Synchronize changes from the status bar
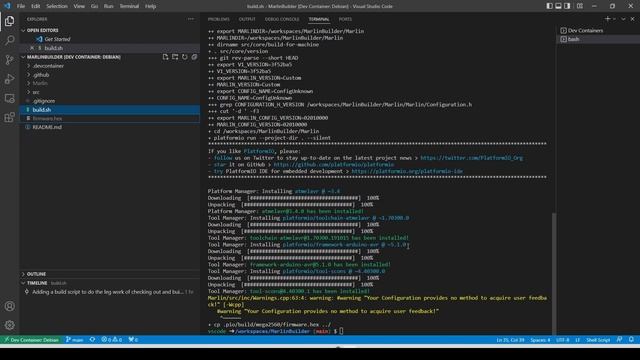This screenshot has width=640, height=360. [x=92, y=340]
